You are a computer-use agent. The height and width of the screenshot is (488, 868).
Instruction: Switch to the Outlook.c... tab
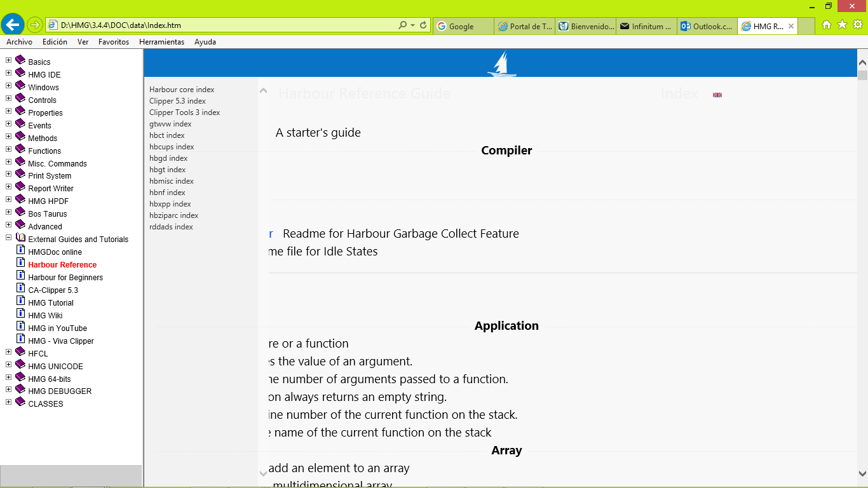(707, 26)
